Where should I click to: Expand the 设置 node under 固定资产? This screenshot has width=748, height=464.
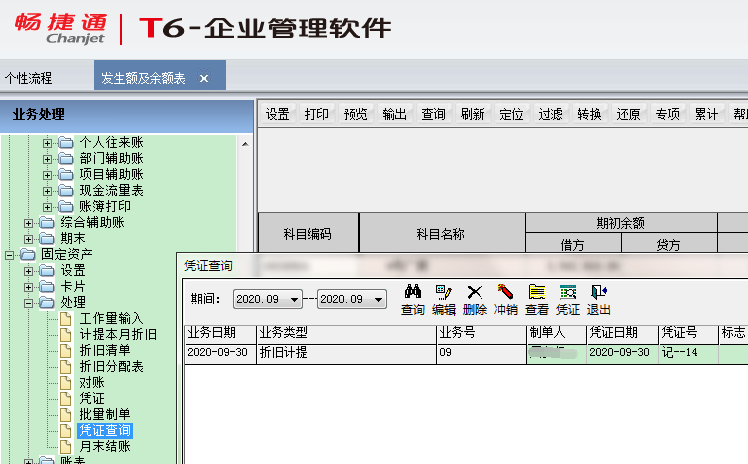click(x=28, y=271)
